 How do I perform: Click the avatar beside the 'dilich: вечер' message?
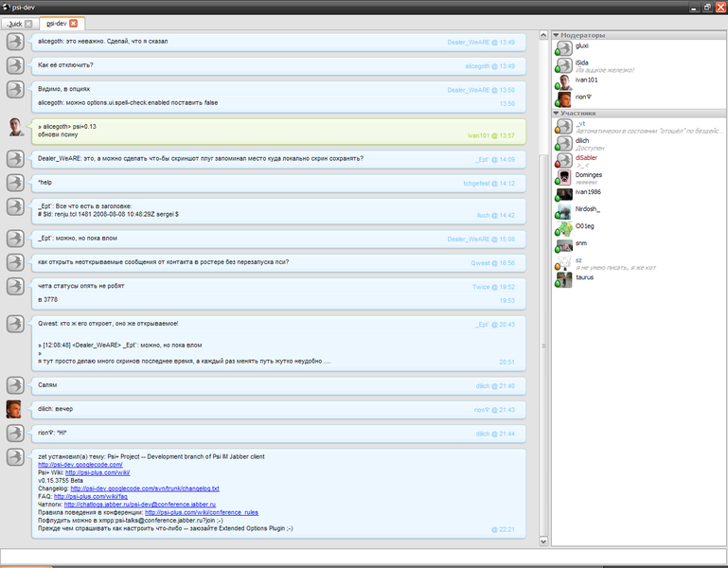15,409
